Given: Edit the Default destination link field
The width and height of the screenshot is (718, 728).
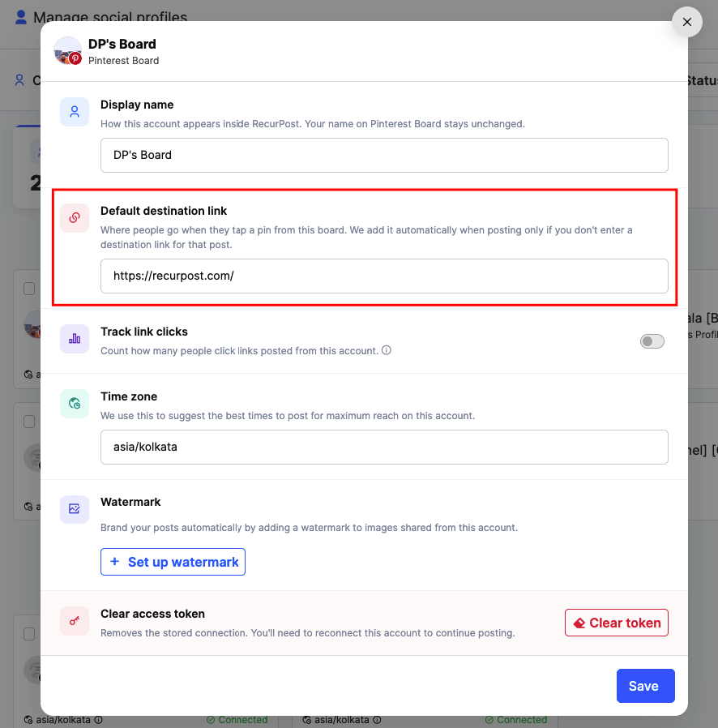Looking at the screenshot, I should (384, 276).
